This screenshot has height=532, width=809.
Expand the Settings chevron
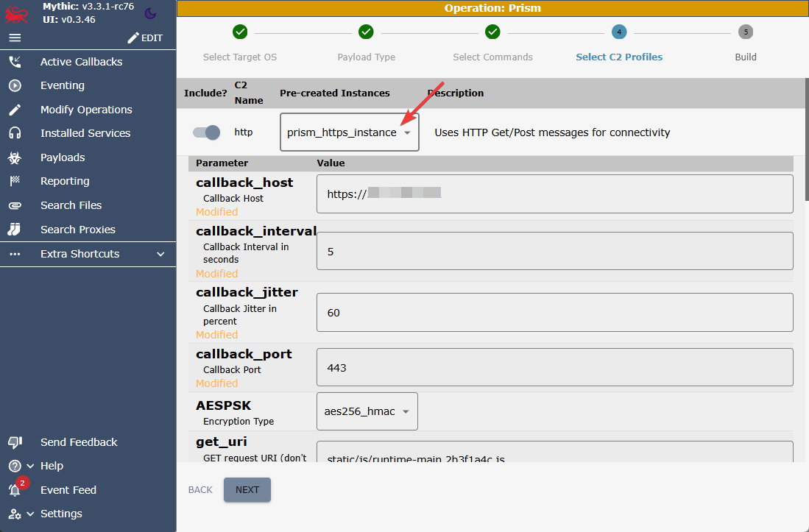(30, 514)
